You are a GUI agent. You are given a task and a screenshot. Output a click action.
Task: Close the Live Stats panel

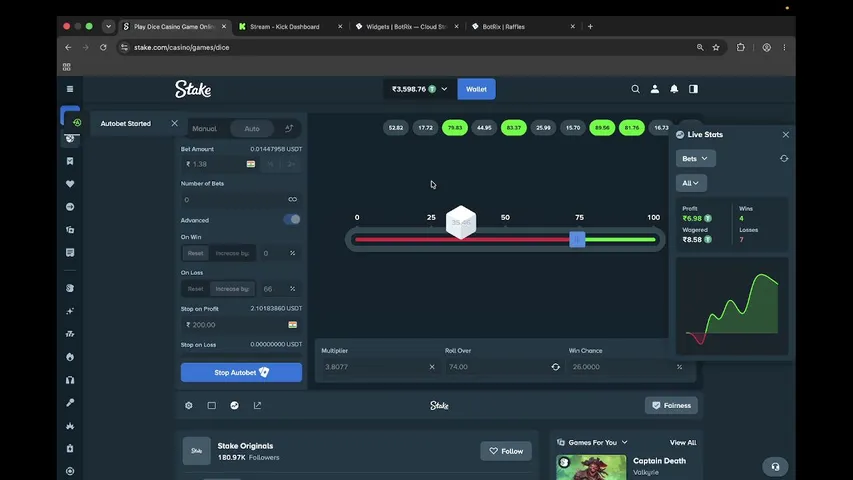(x=786, y=134)
